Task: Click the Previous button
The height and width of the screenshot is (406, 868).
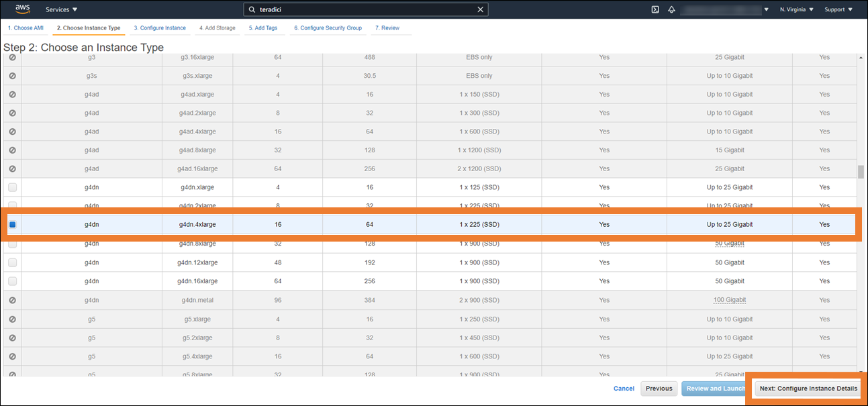Action: [x=659, y=389]
